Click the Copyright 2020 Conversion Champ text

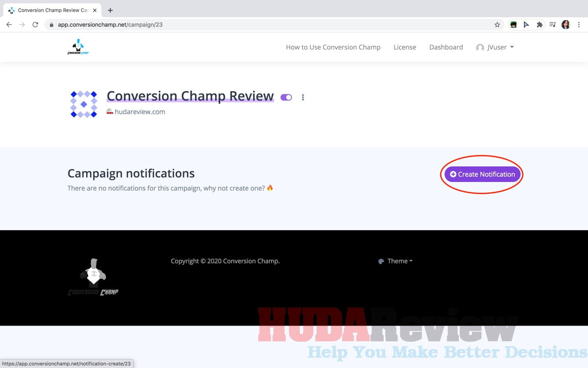225,261
